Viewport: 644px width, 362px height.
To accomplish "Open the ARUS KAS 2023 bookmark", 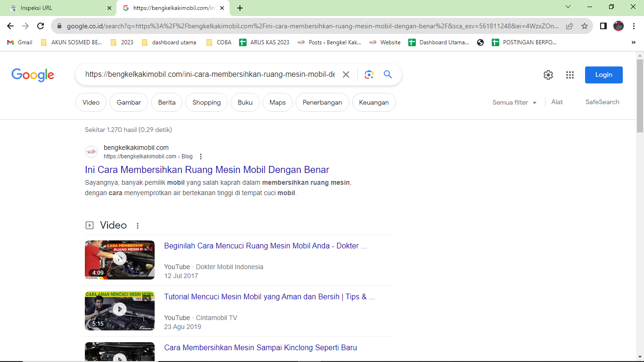I will point(264,42).
